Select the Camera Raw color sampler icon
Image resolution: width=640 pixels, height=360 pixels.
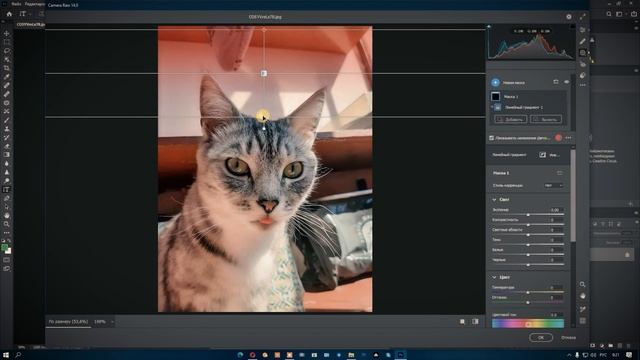coord(582,309)
